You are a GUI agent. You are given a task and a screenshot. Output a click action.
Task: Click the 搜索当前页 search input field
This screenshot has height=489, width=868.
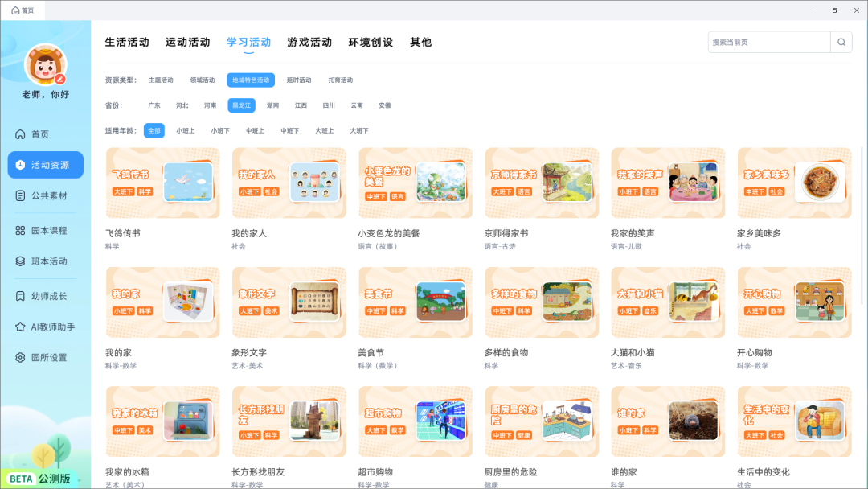click(x=768, y=43)
